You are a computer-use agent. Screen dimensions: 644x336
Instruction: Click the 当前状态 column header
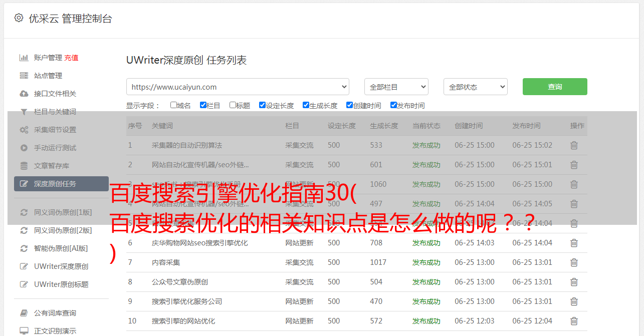[426, 126]
